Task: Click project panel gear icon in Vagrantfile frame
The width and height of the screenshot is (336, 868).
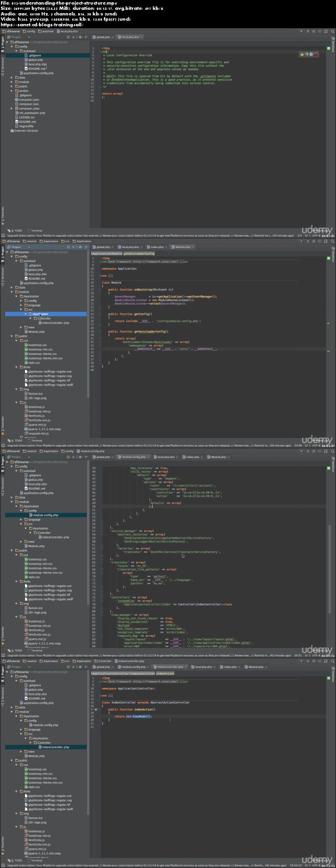Action: [x=80, y=37]
